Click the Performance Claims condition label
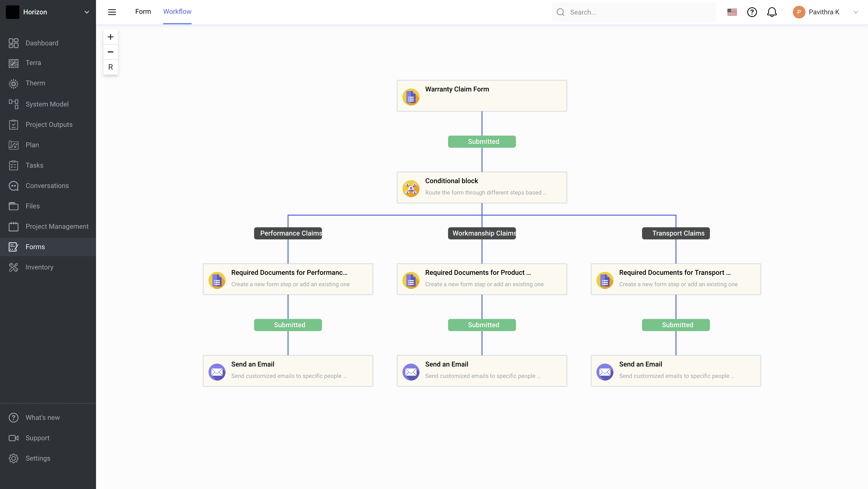Screen dimensions: 868x489 [288, 233]
